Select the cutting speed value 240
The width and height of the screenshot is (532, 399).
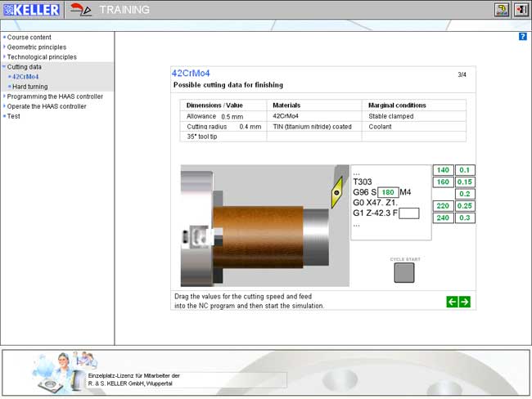[443, 217]
